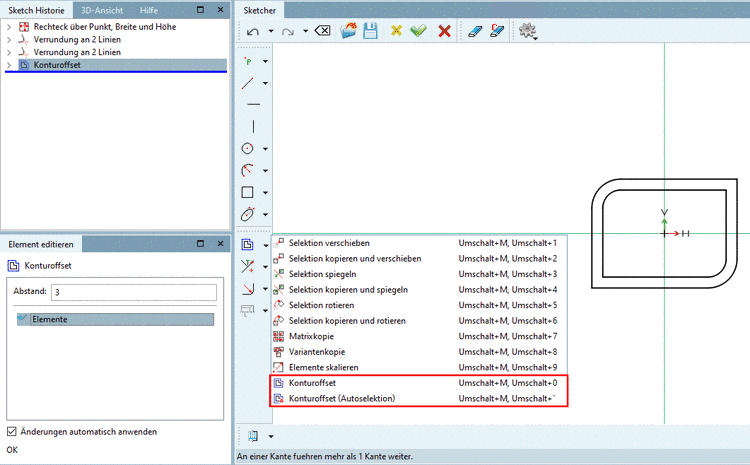Switch to Sketch Historie tab

pos(36,10)
